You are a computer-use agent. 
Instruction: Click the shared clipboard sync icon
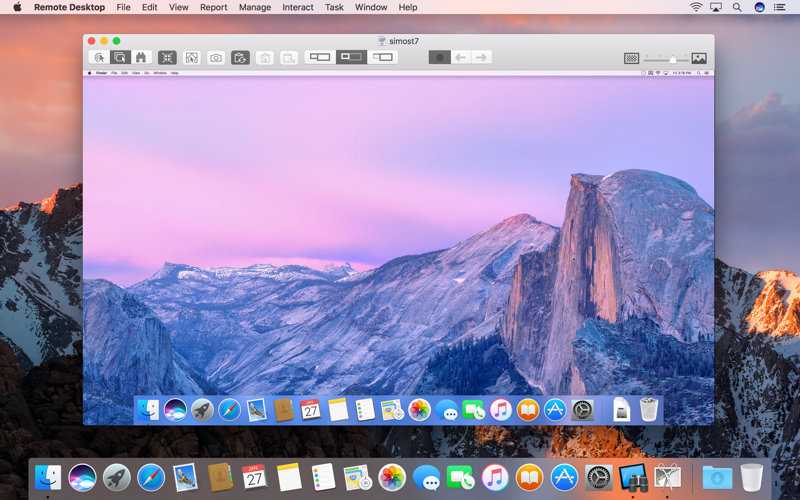tap(240, 58)
